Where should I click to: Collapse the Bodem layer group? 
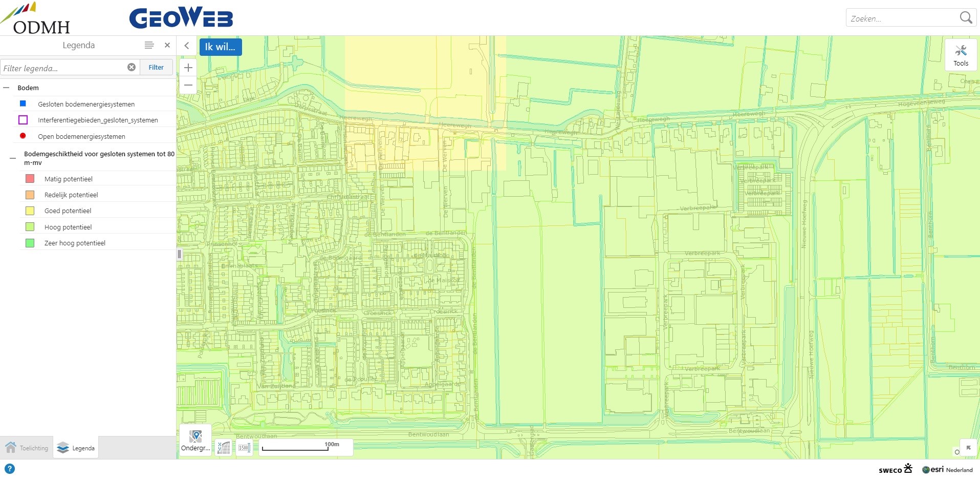(6, 88)
